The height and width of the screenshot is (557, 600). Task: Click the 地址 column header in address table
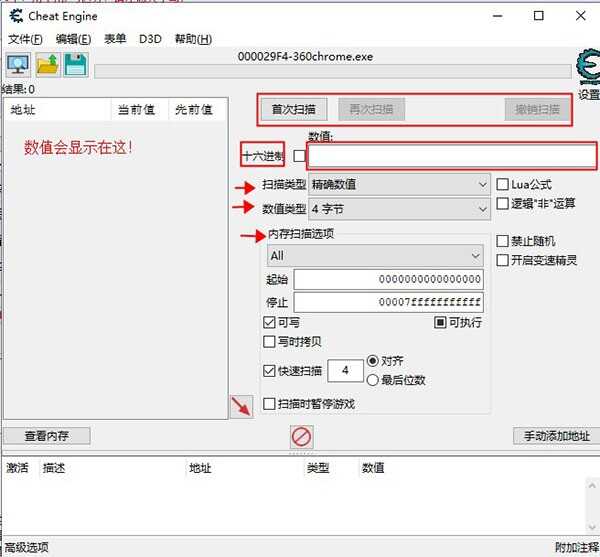[200, 468]
